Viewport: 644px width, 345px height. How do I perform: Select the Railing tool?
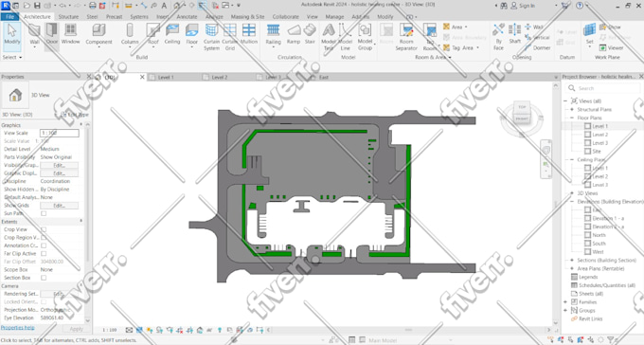(273, 34)
